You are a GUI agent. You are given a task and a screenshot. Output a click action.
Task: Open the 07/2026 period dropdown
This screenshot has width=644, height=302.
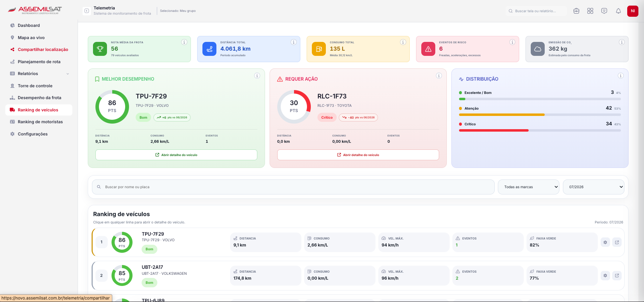click(x=594, y=187)
